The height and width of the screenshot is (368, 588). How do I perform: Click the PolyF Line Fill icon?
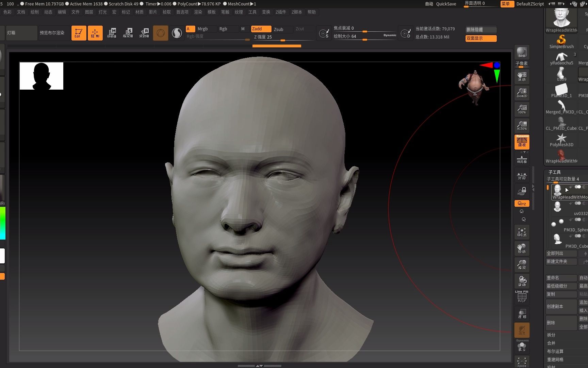click(522, 296)
